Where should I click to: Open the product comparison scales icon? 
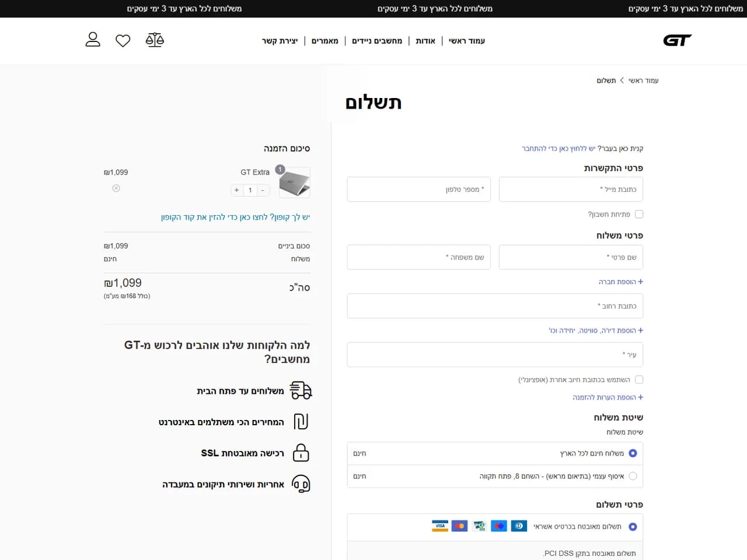[x=155, y=40]
